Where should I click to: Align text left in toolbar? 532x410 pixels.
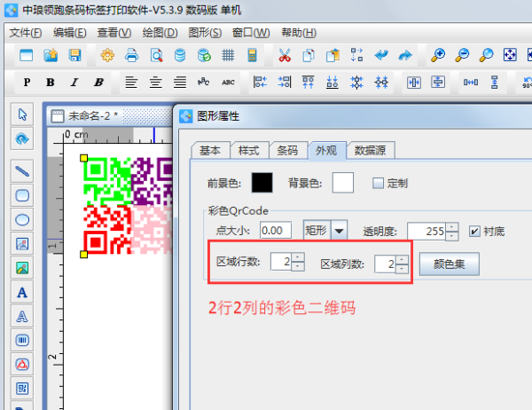131,83
